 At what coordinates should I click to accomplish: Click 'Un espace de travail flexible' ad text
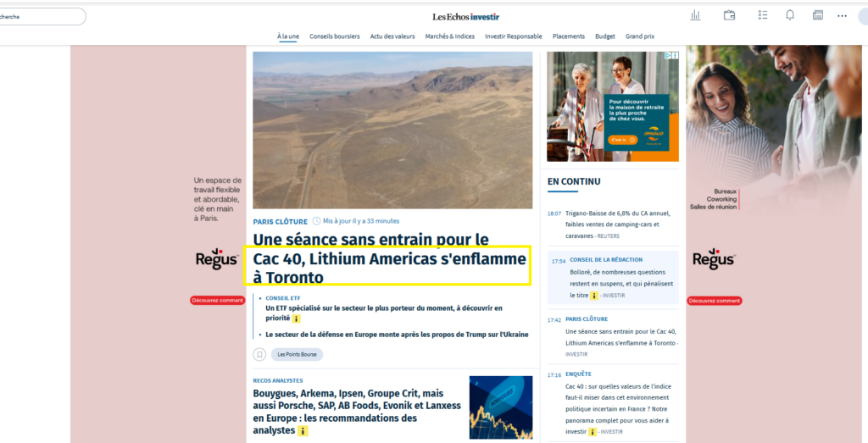click(x=218, y=199)
